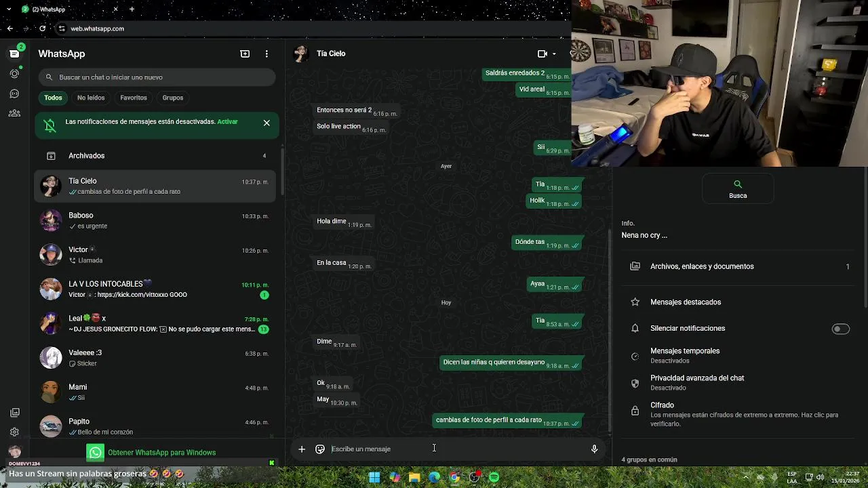Click the attach plus icon
The width and height of the screenshot is (868, 488).
302,449
